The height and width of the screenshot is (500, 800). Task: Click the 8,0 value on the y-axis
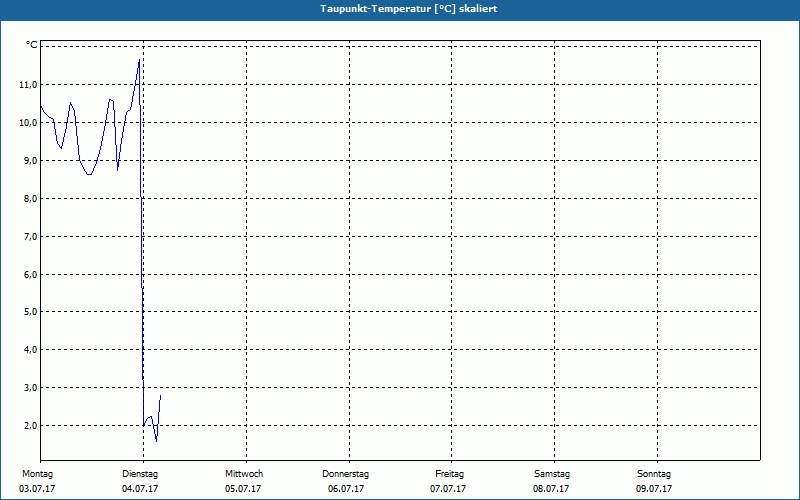click(x=31, y=198)
